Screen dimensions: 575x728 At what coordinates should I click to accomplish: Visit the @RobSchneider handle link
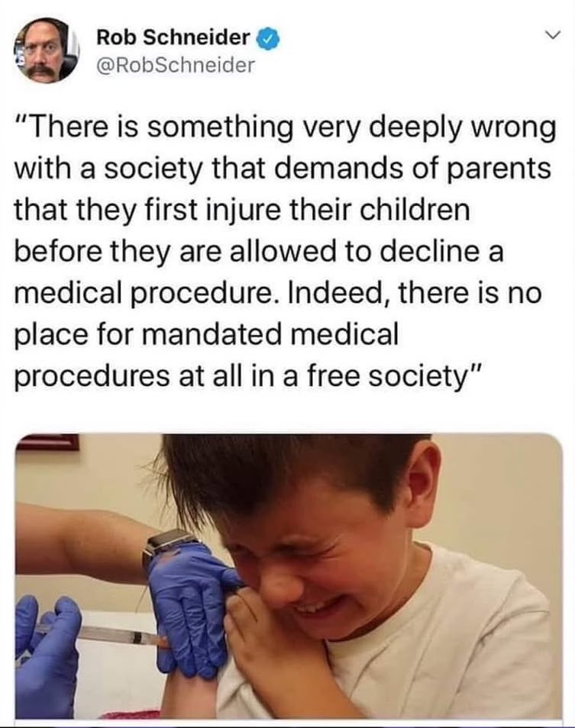coord(176,65)
